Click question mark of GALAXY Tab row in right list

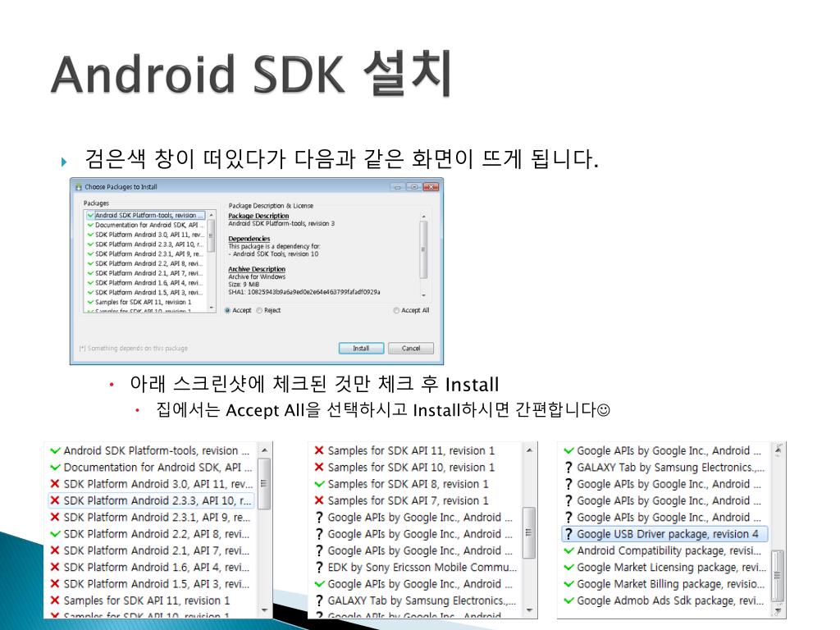pos(568,468)
